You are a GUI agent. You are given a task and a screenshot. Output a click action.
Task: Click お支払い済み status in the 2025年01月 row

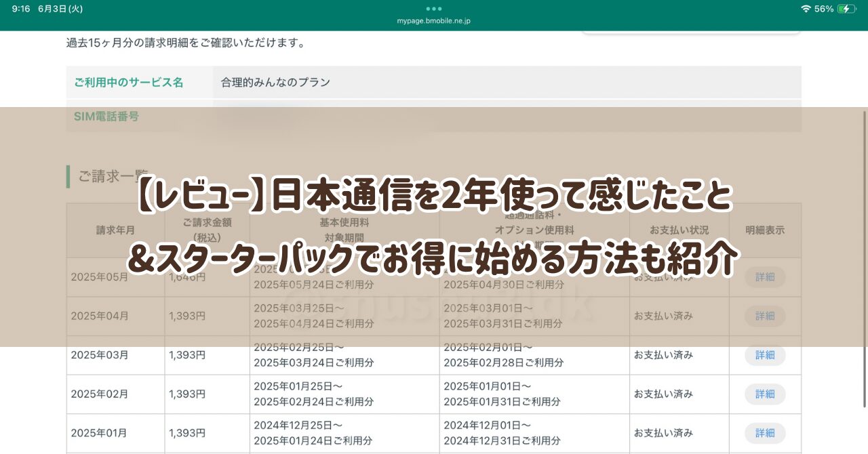click(663, 433)
